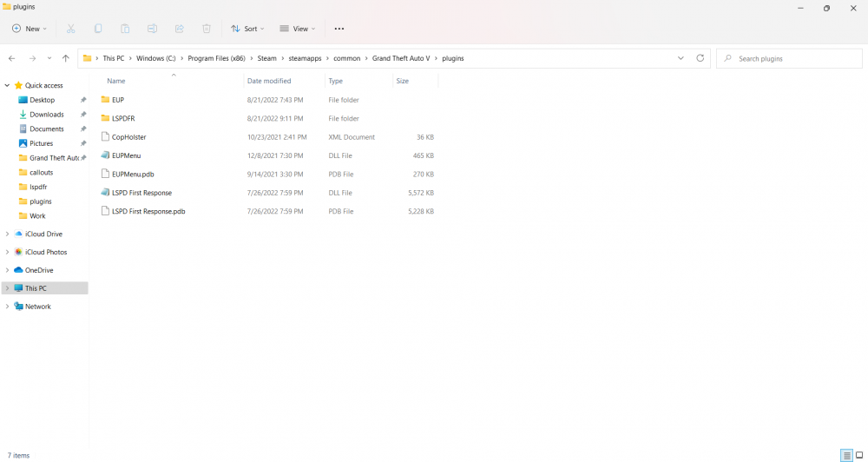
Task: Open the See more ellipsis menu
Action: coord(339,29)
